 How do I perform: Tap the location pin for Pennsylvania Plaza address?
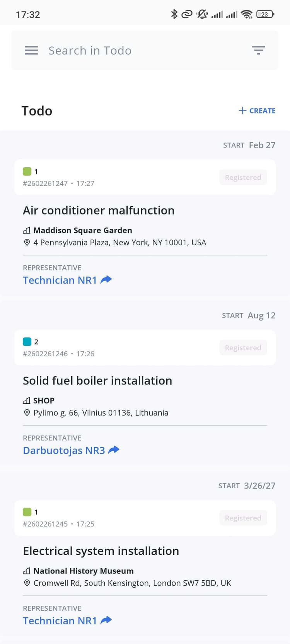[x=27, y=243]
